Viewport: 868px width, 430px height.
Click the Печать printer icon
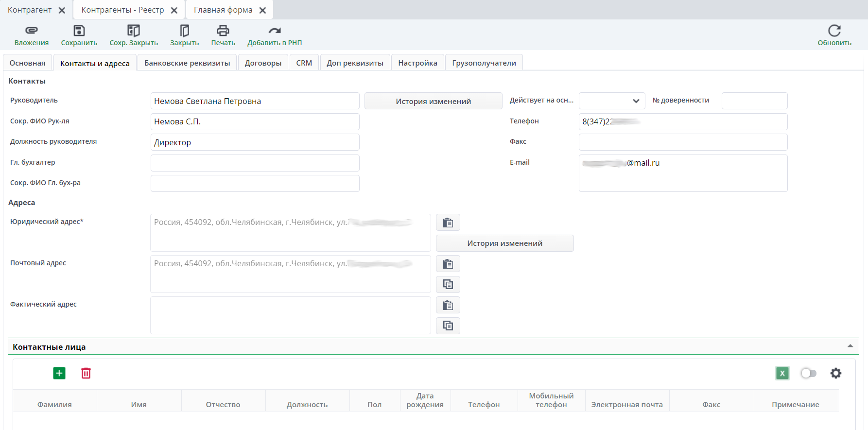point(223,31)
